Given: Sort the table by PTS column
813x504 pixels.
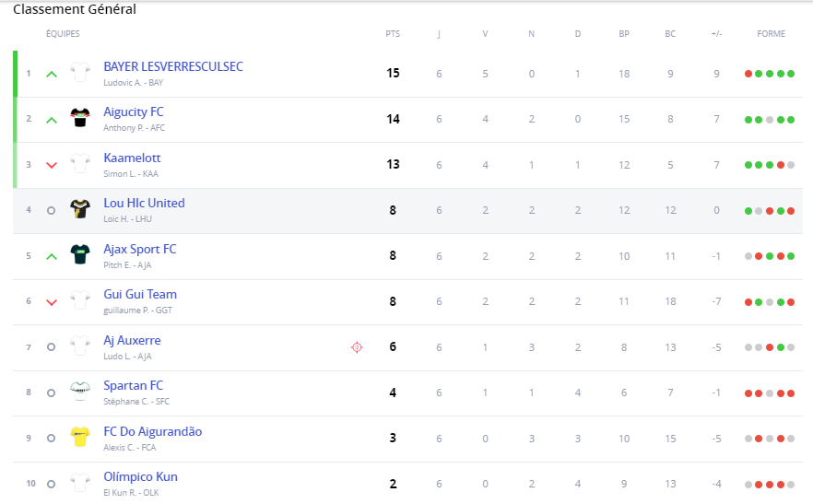Looking at the screenshot, I should 393,34.
